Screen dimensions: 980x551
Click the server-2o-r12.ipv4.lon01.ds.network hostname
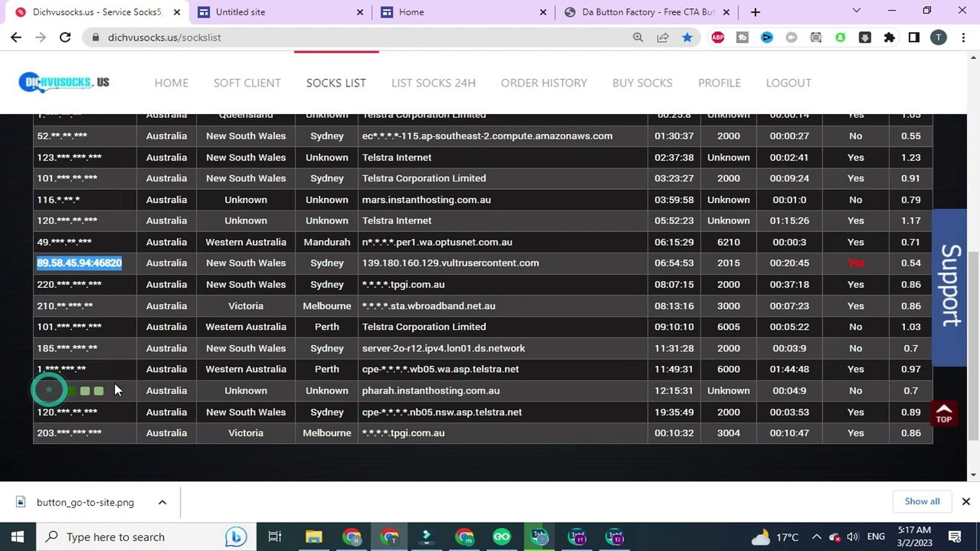443,348
